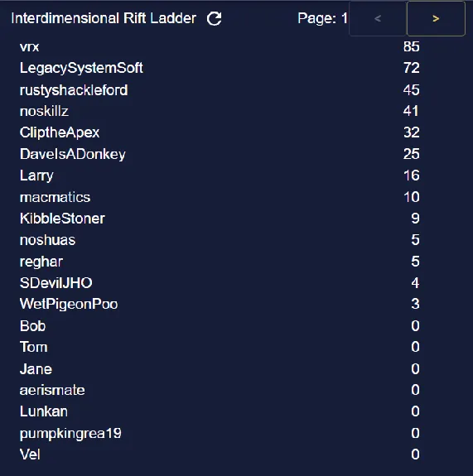
Task: Go to the previous ladder page
Action: [x=378, y=18]
